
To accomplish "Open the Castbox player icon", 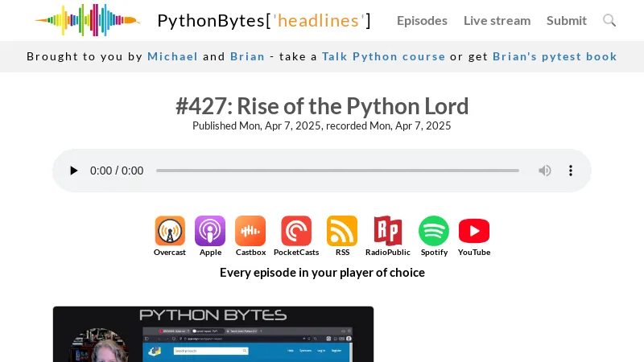I will pos(250,232).
